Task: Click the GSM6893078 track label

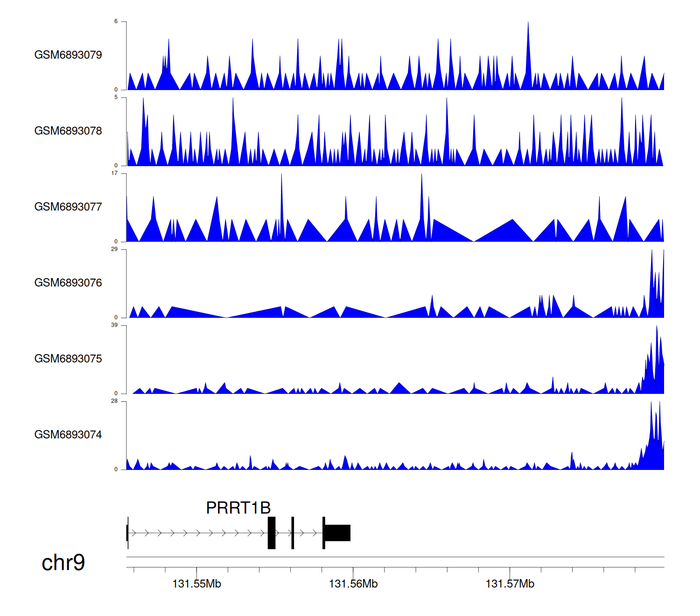Action: pyautogui.click(x=68, y=131)
